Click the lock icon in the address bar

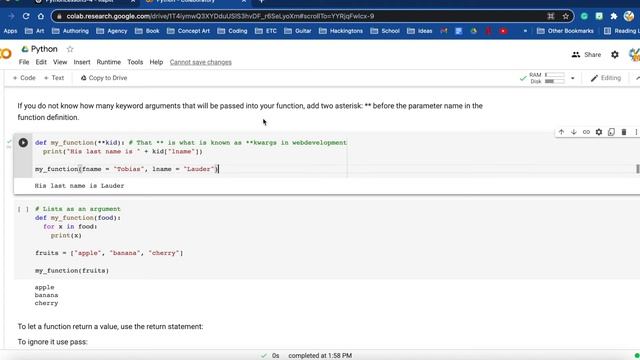59,16
